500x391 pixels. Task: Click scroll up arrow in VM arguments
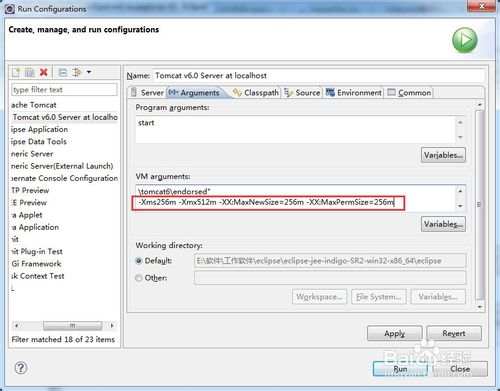pos(460,191)
